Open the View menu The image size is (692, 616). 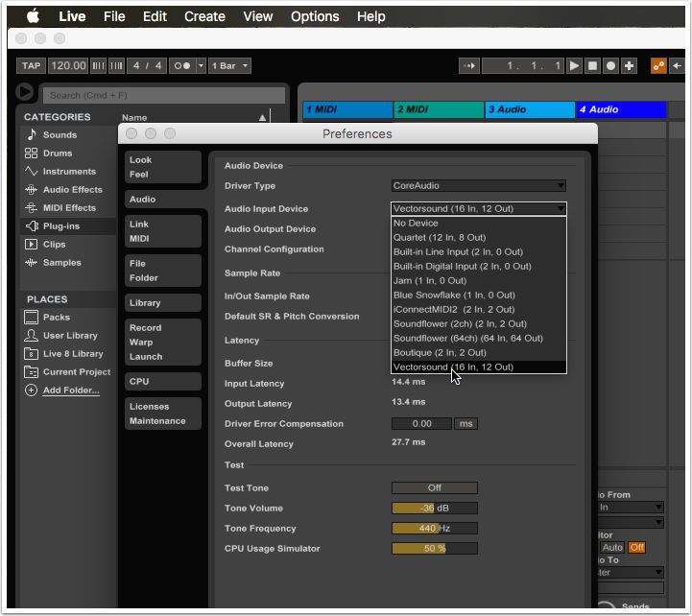[258, 16]
